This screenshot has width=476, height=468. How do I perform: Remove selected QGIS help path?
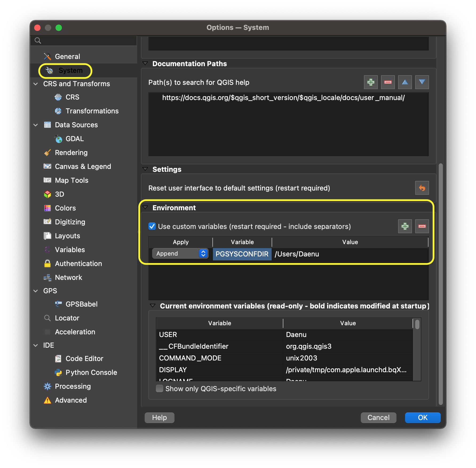(x=388, y=82)
